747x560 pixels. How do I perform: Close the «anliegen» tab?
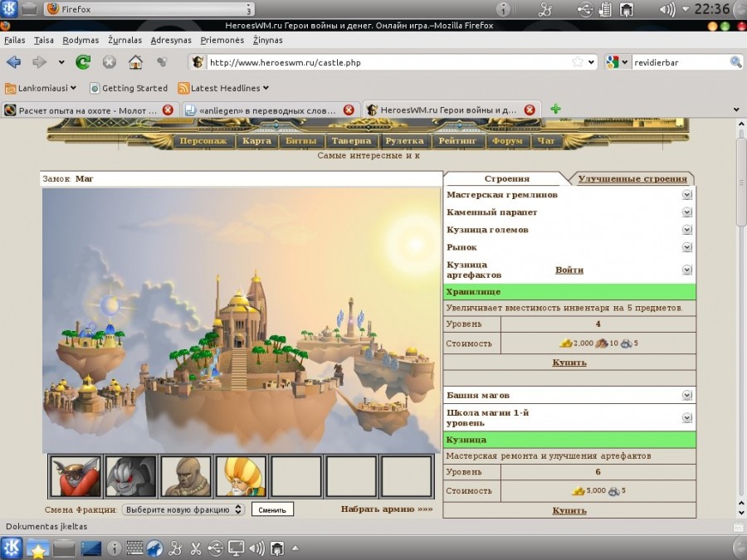coord(349,110)
